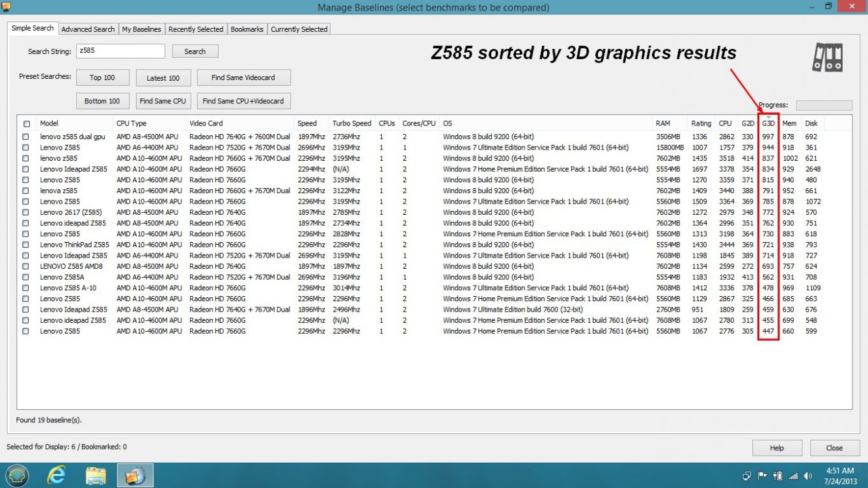The width and height of the screenshot is (868, 488).
Task: Click into the Search String field
Action: pos(120,51)
